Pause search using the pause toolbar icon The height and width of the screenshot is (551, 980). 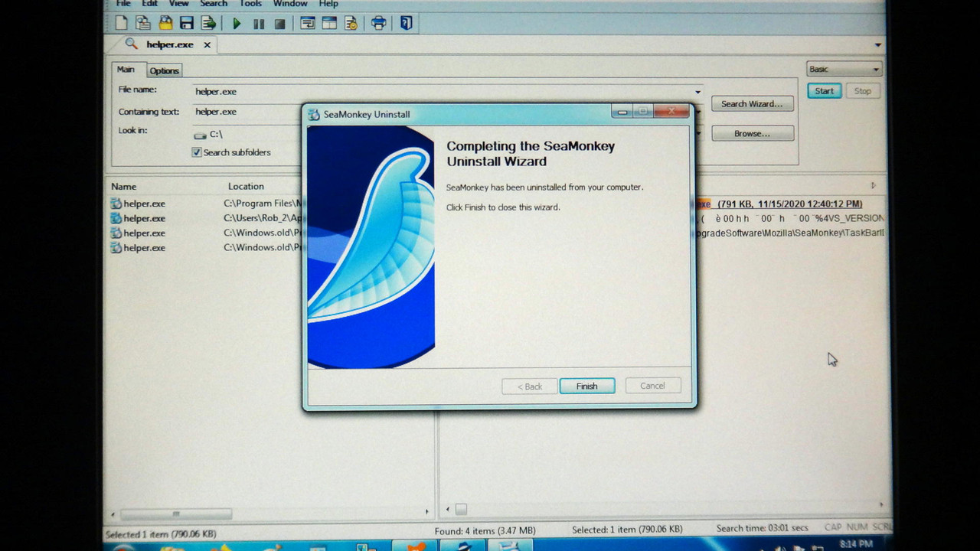(x=259, y=24)
